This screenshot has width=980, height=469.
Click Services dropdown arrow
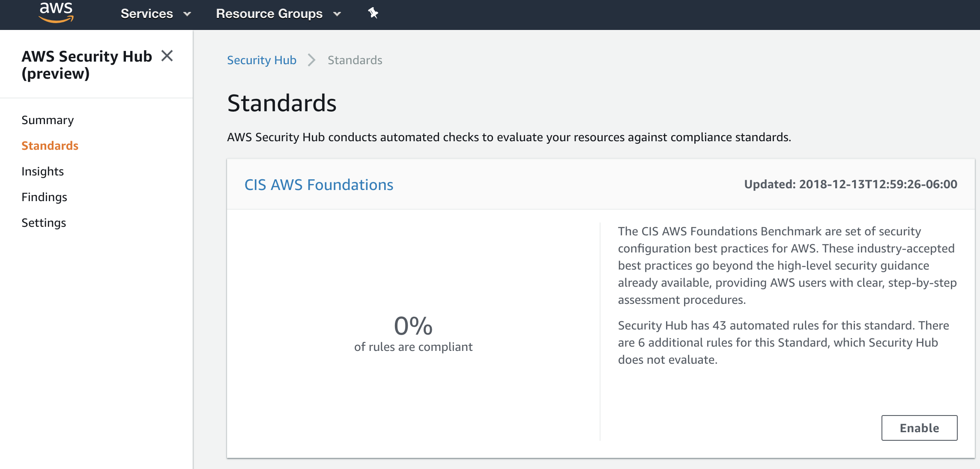(187, 14)
